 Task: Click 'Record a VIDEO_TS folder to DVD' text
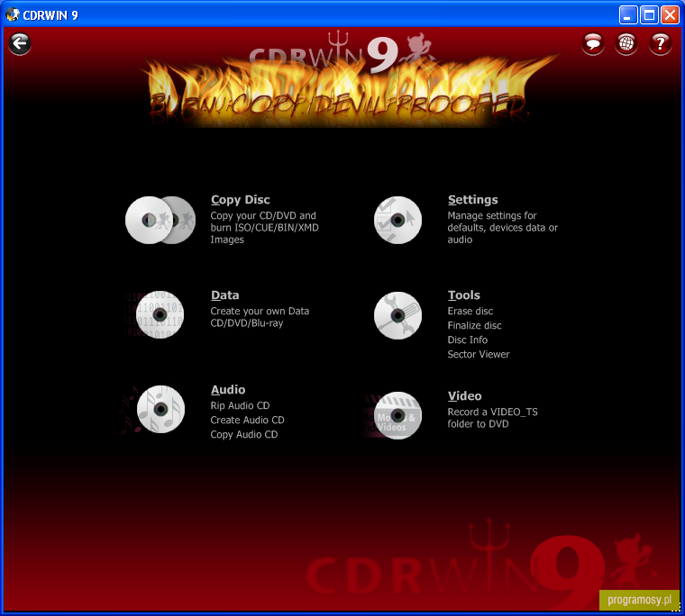click(492, 418)
